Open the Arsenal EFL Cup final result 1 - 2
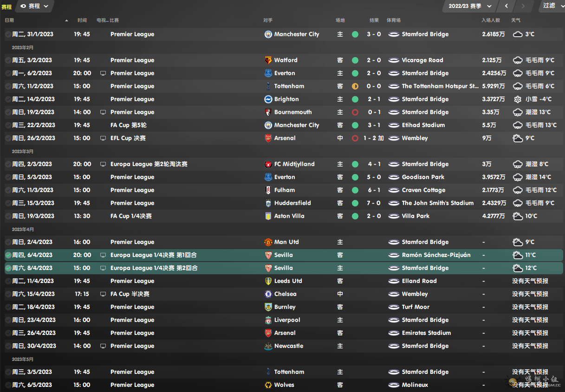The image size is (565, 392). [x=373, y=138]
